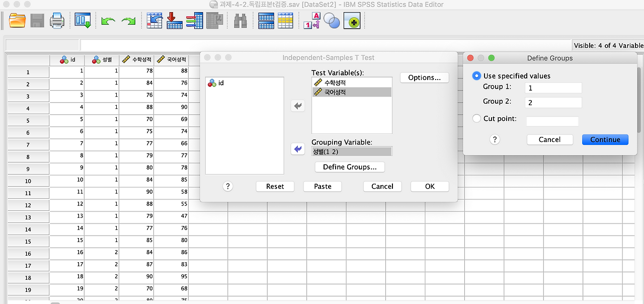The width and height of the screenshot is (644, 304).
Task: Click 성별 cell in row 16
Action: point(102,253)
